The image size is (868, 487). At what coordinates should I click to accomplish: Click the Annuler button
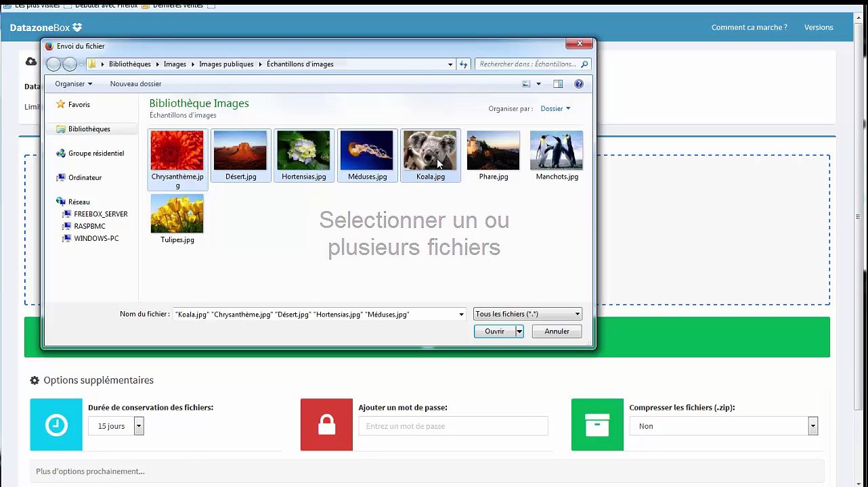click(557, 331)
